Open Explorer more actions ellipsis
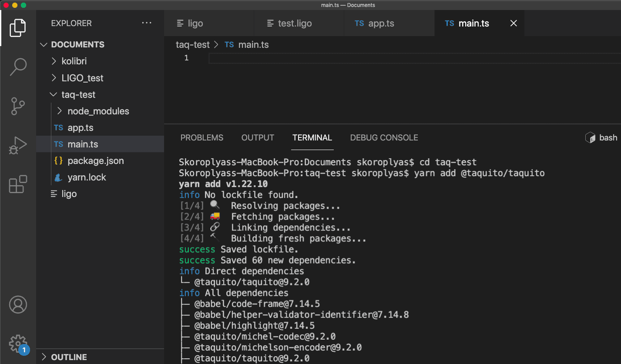The image size is (621, 364). [x=147, y=23]
